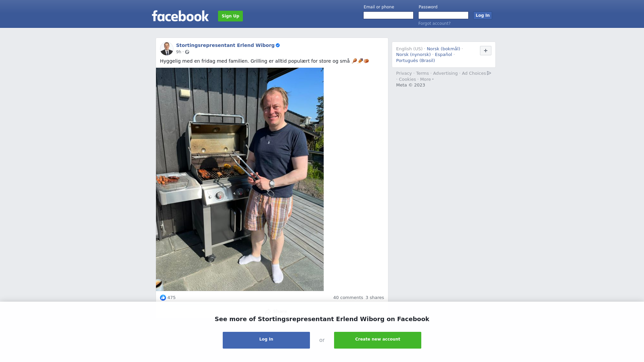Image resolution: width=644 pixels, height=362 pixels.
Task: Click the blue Log In banner button
Action: (x=266, y=340)
